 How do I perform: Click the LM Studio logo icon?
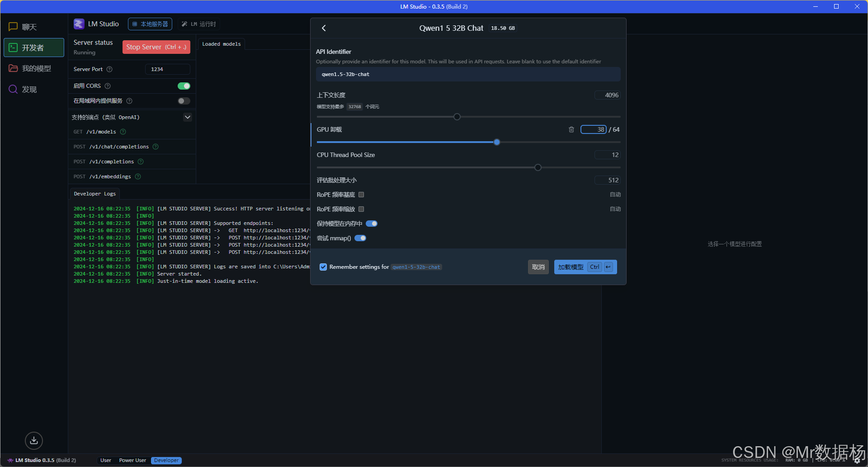[x=79, y=24]
